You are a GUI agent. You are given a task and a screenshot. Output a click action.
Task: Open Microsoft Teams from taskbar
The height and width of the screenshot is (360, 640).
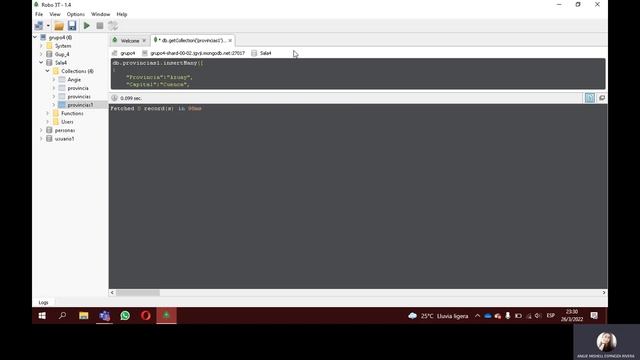[x=104, y=316]
